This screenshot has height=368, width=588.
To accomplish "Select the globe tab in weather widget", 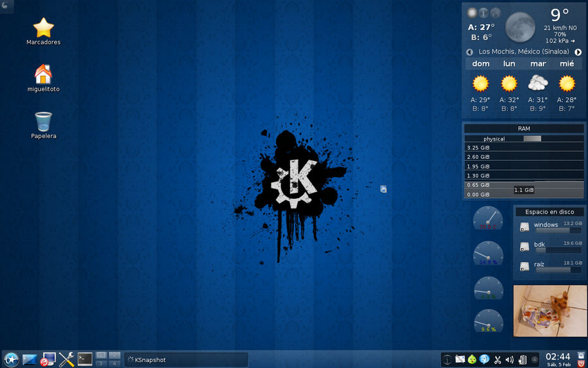I will [495, 13].
